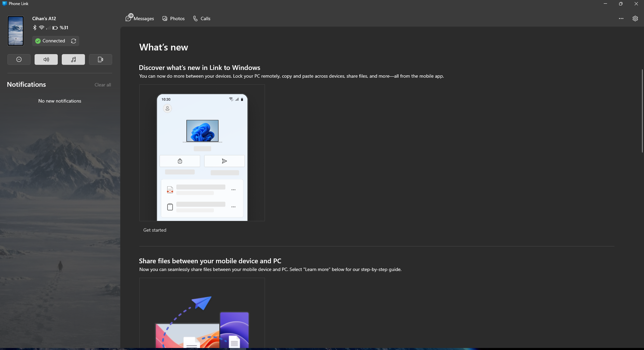
Task: Click the Bluetooth status icon
Action: pos(35,28)
